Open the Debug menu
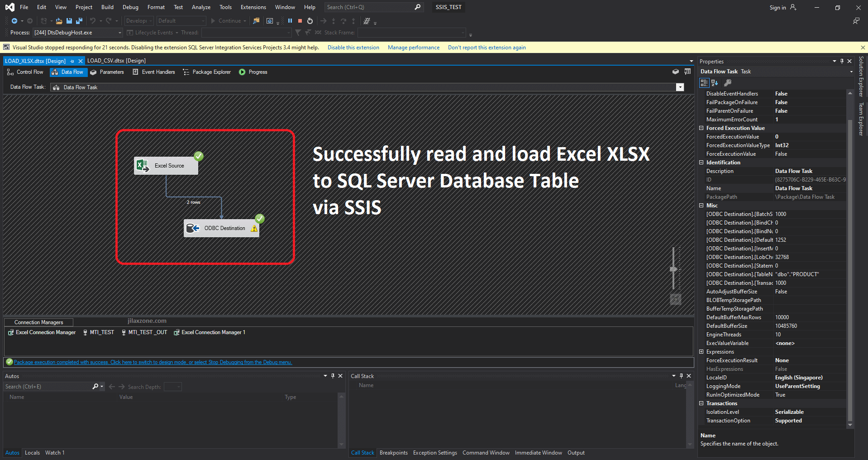Viewport: 868px width, 460px height. 130,7
